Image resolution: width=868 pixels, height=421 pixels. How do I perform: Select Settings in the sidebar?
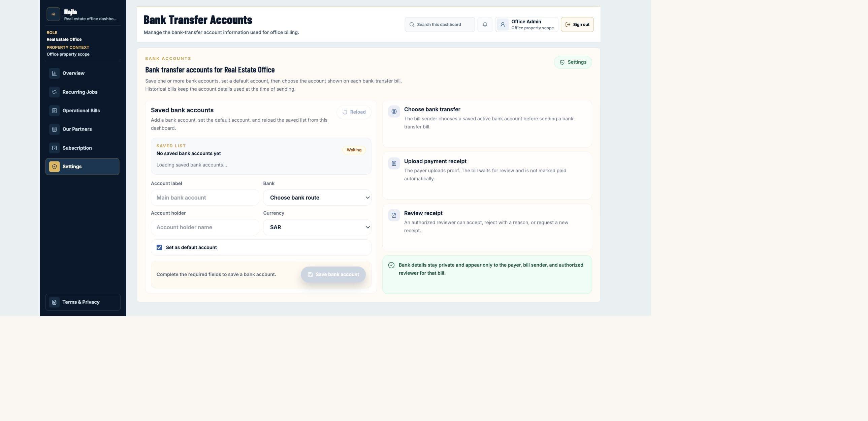click(82, 167)
